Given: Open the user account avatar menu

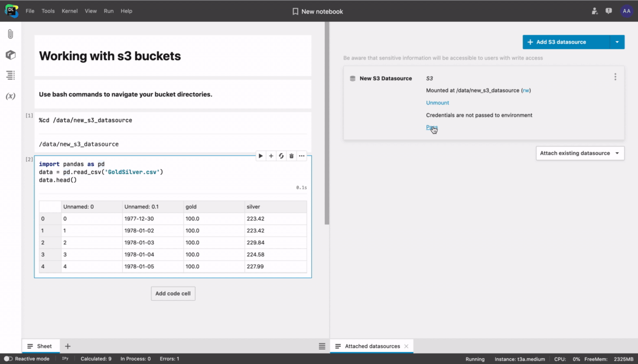Looking at the screenshot, I should [626, 11].
